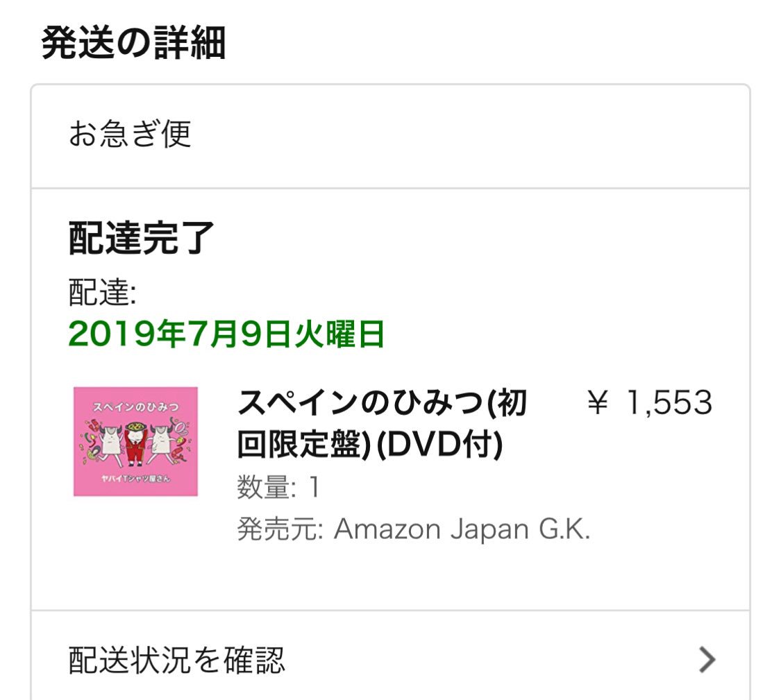Click the 発送の詳細 page heading

(133, 43)
